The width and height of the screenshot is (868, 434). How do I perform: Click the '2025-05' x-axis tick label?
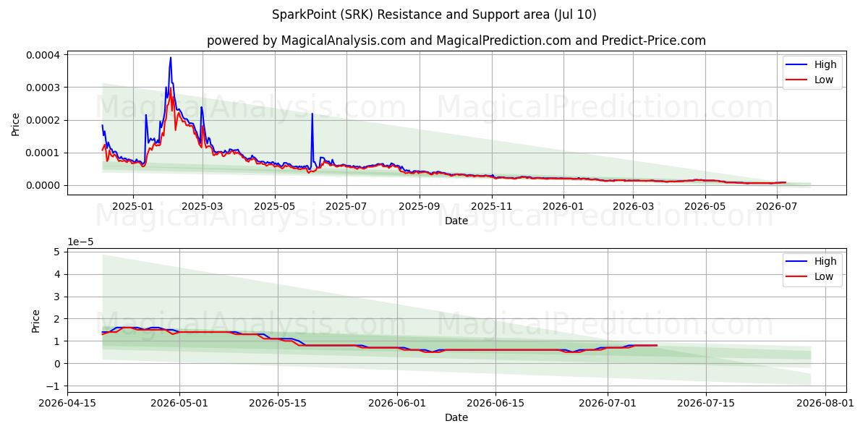click(275, 205)
